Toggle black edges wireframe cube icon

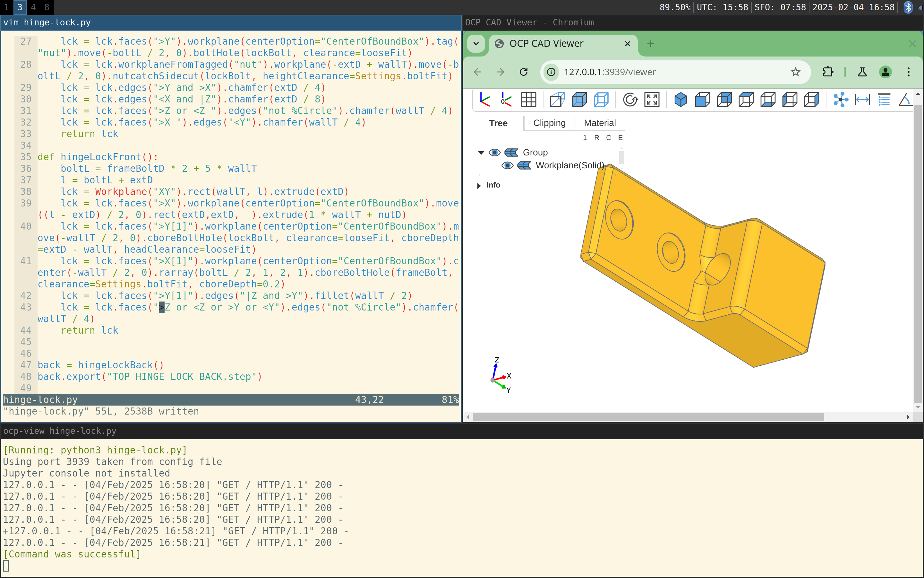point(601,100)
